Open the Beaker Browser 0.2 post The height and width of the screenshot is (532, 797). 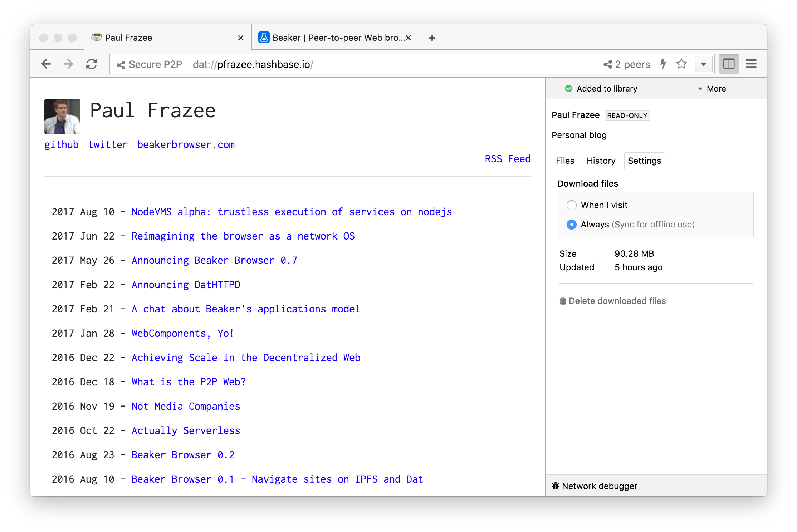coord(183,455)
